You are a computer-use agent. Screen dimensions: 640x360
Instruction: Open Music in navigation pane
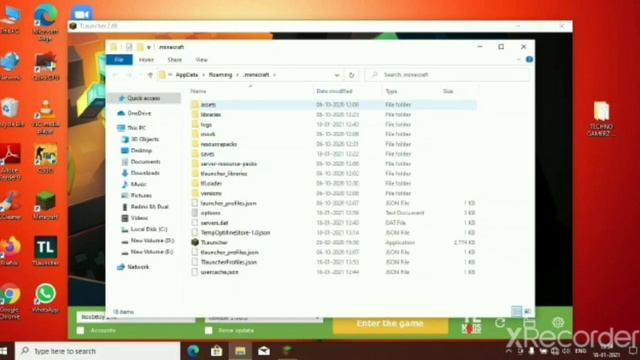pos(138,184)
